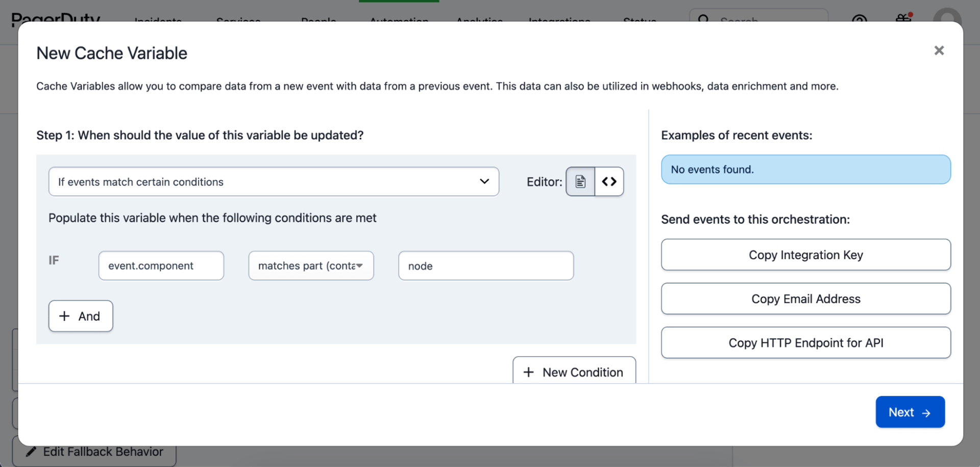The height and width of the screenshot is (467, 980).
Task: Focus the 'node' value input
Action: (x=485, y=266)
